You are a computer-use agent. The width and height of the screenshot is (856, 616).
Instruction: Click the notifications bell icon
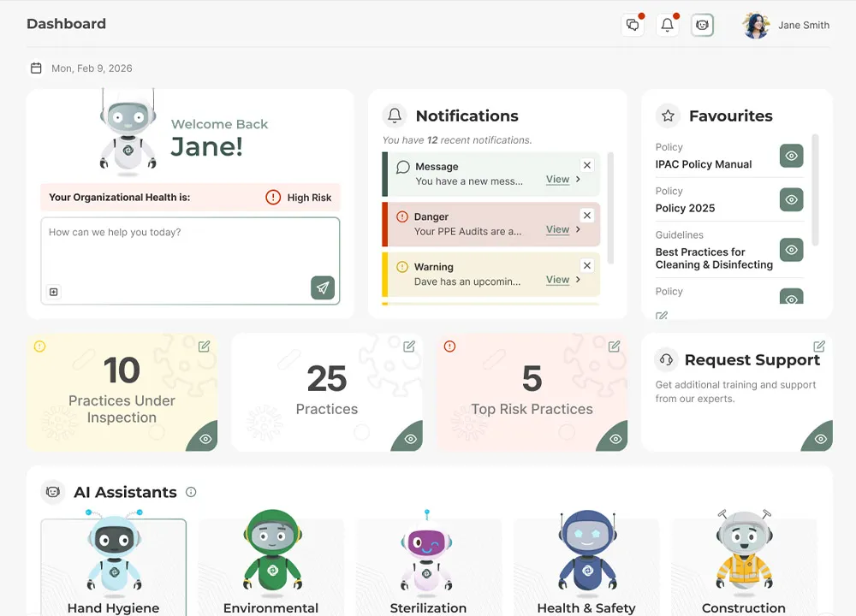coord(668,25)
